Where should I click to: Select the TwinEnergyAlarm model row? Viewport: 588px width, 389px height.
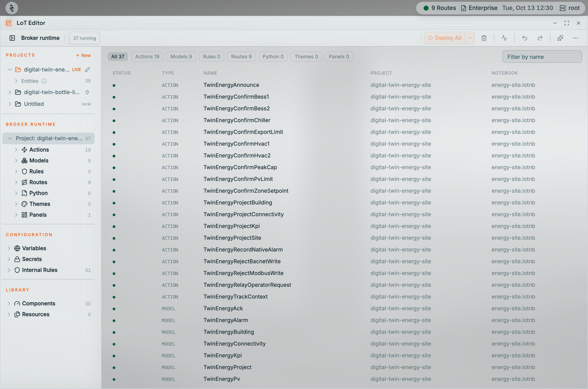(345, 320)
